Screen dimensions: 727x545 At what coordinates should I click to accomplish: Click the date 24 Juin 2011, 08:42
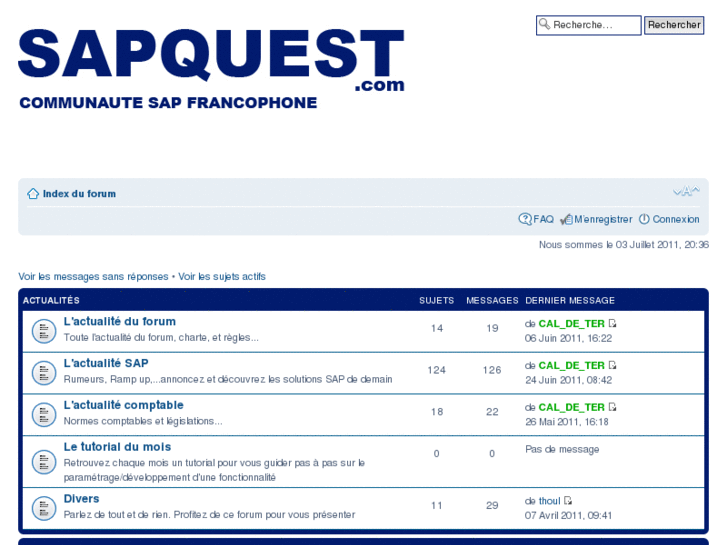[x=568, y=380]
